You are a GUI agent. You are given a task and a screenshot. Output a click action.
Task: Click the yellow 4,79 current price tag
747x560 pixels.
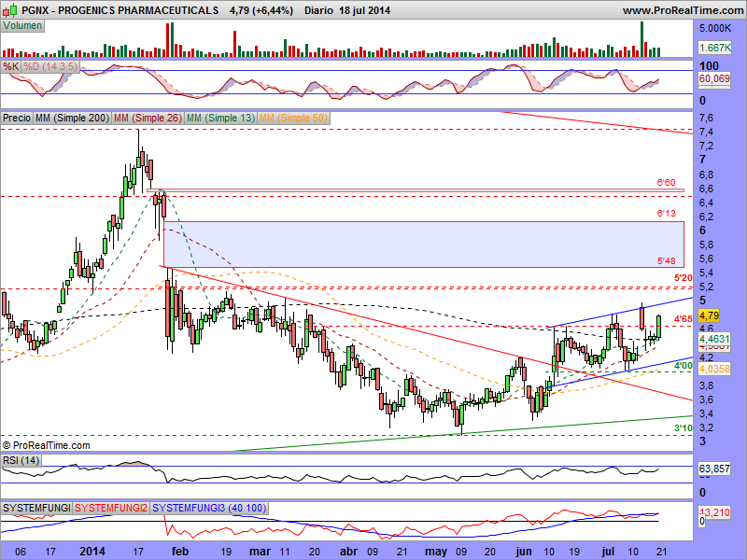point(709,315)
